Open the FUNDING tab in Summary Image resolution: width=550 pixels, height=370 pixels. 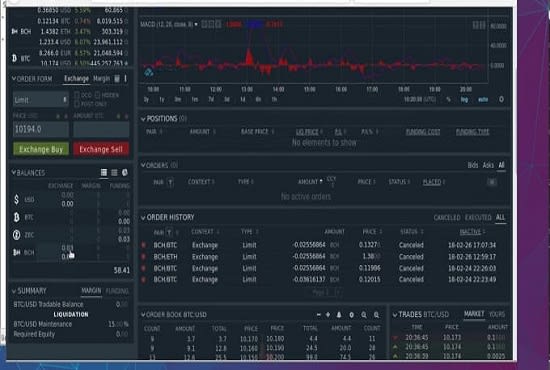pos(117,291)
